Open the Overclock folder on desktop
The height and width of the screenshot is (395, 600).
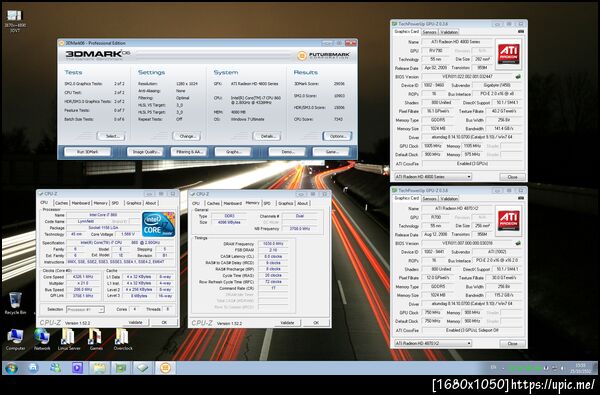coord(123,340)
